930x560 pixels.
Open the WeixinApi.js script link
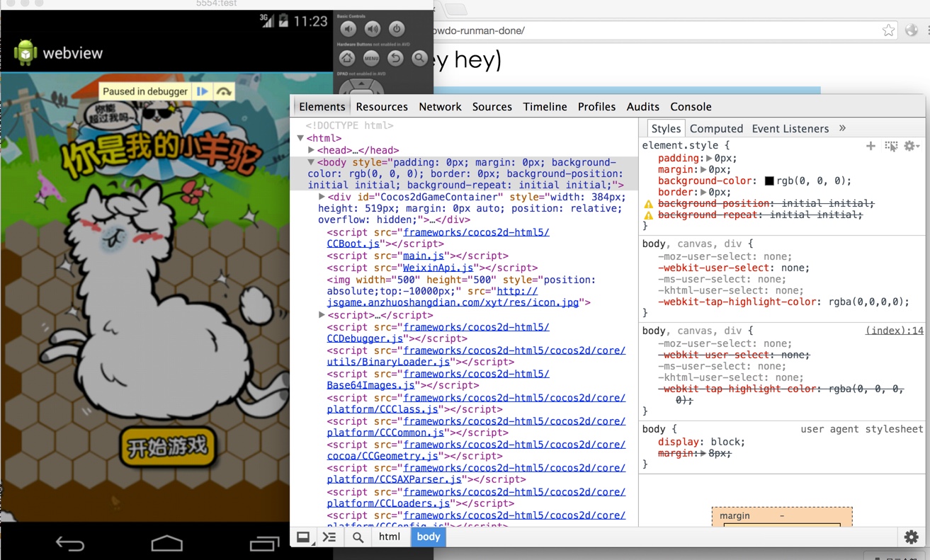coord(438,268)
